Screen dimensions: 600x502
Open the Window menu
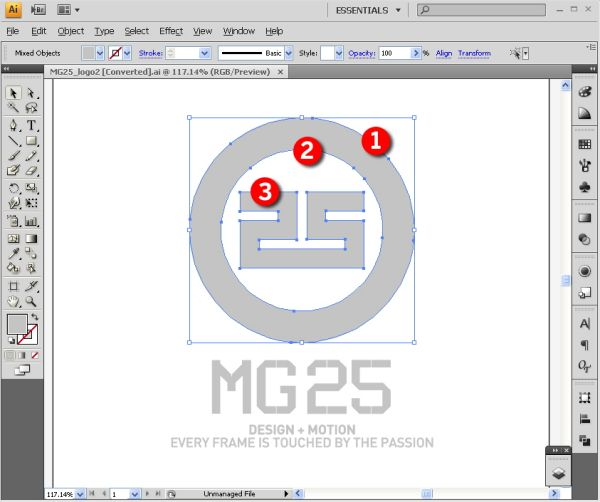pyautogui.click(x=239, y=31)
